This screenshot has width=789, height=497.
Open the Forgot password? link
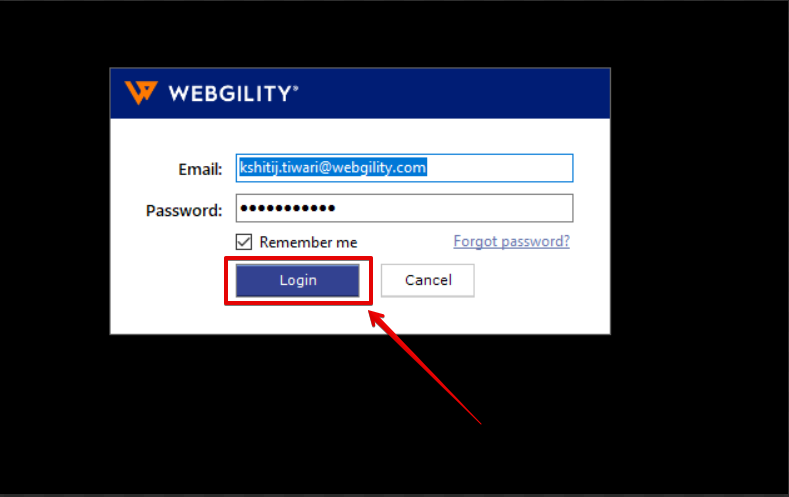[x=511, y=241]
